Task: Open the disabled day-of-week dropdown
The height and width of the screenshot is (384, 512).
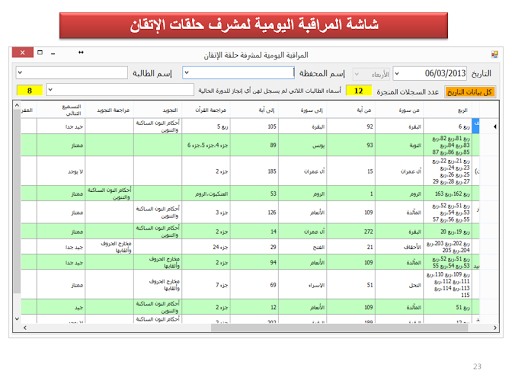Action: coord(357,74)
